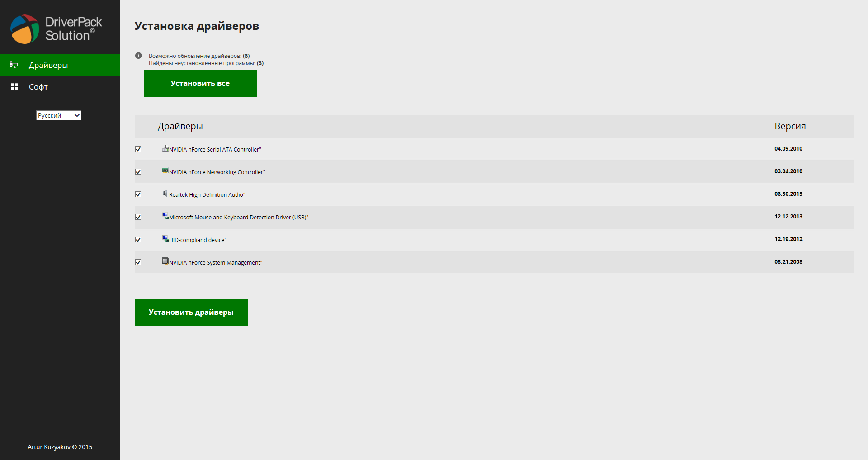Click version date 03.04.2010

click(x=788, y=171)
